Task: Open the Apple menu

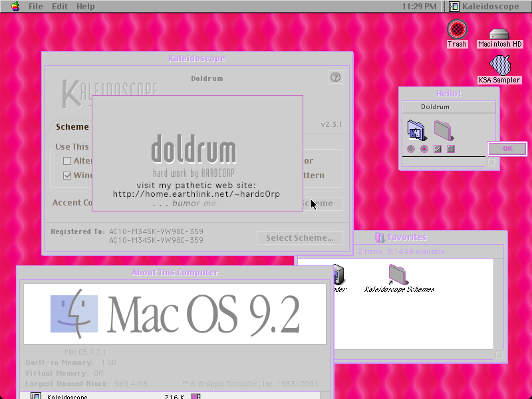Action: (15, 6)
